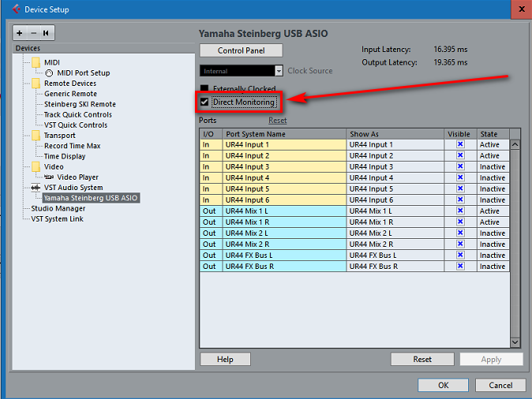Click port name UR44 FX Bus L
The width and height of the screenshot is (532, 399).
tap(284, 255)
